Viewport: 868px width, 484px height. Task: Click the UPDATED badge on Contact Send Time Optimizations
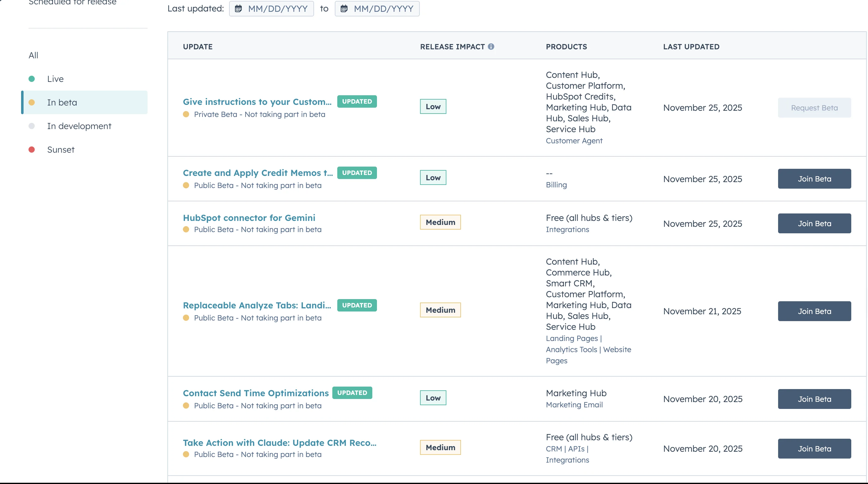[352, 392]
